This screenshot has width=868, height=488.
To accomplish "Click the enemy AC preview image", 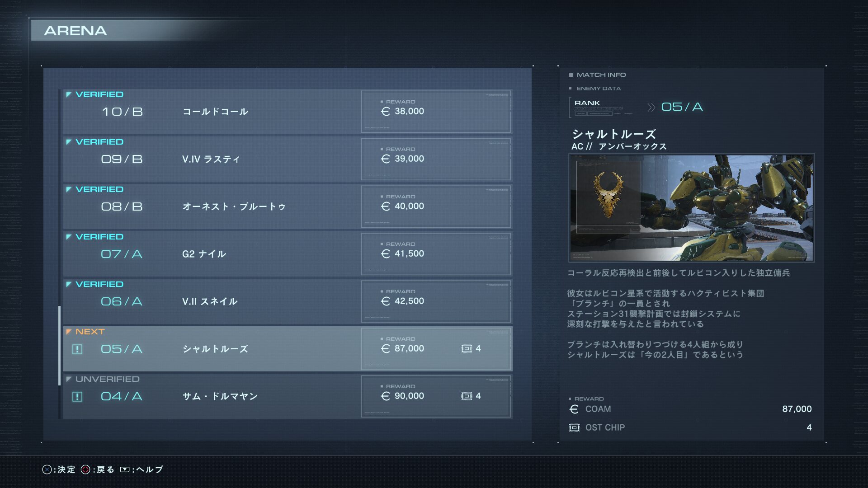I will [x=692, y=208].
